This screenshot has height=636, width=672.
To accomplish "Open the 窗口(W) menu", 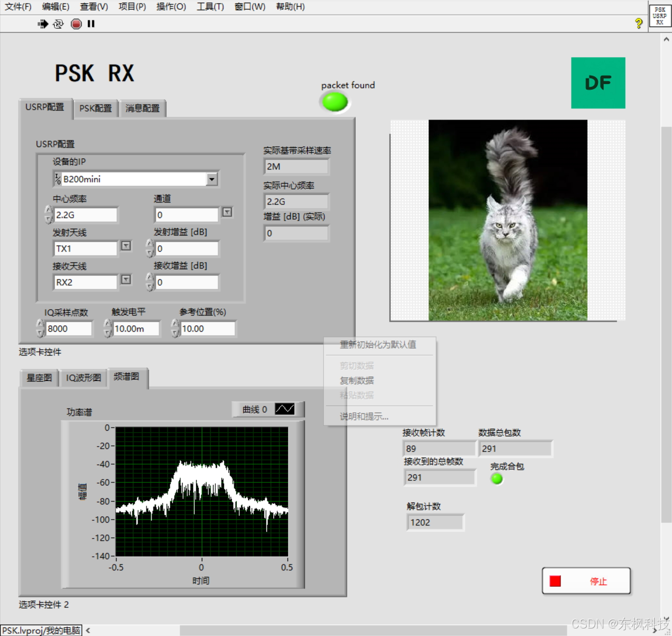I will 250,7.
